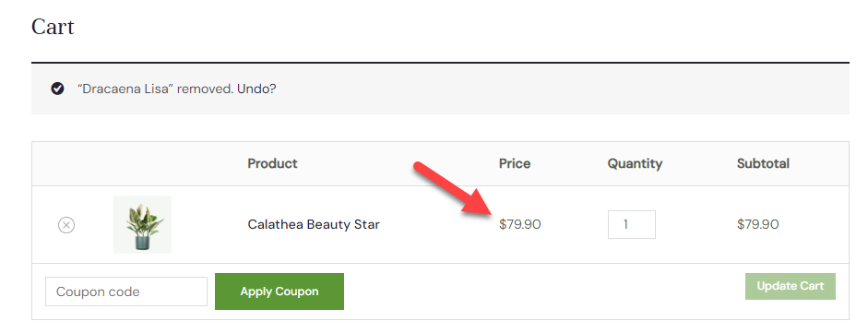The height and width of the screenshot is (333, 868).
Task: Open the Calathea Beauty Star product link
Action: pyautogui.click(x=314, y=224)
